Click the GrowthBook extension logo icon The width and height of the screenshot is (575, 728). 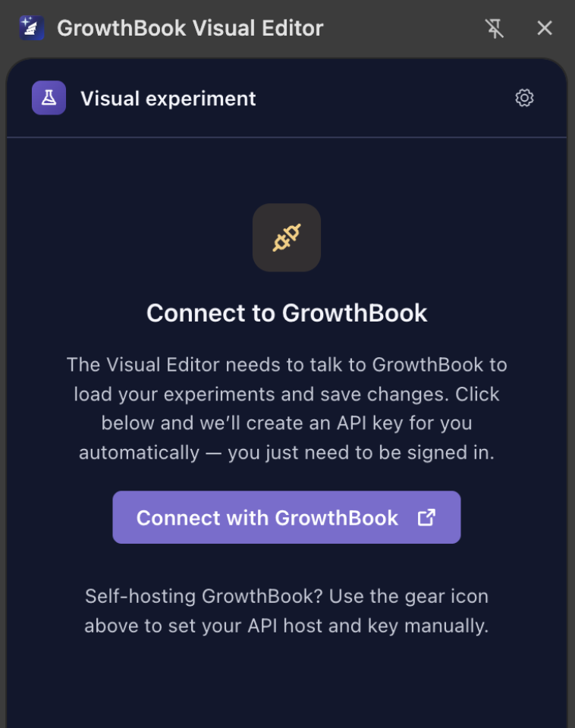pos(32,28)
